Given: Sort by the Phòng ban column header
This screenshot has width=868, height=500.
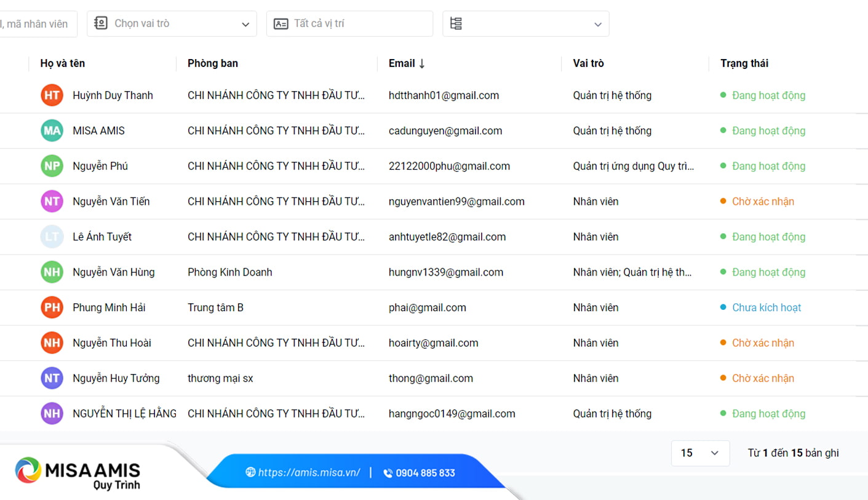Looking at the screenshot, I should tap(213, 63).
